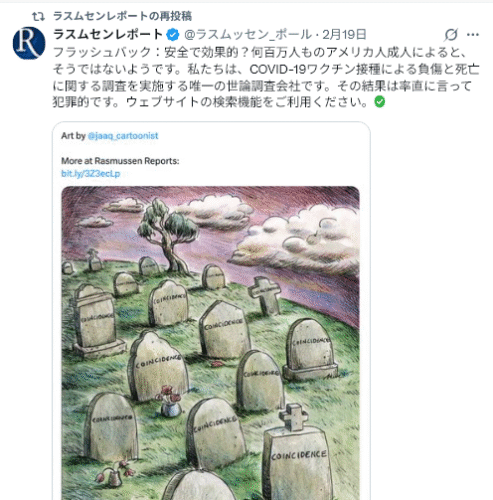
Task: Click the blue verified badge
Action: [x=173, y=34]
